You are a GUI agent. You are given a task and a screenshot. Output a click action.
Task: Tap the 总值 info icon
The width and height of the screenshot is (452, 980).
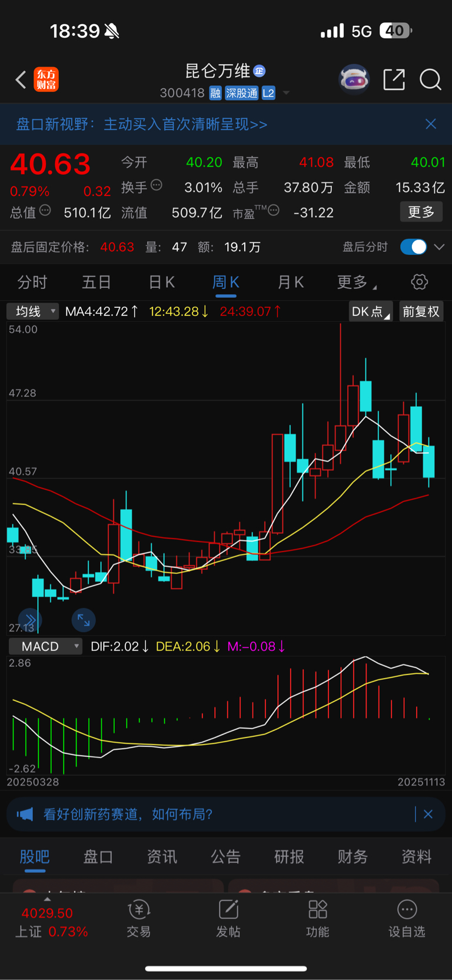pyautogui.click(x=45, y=211)
